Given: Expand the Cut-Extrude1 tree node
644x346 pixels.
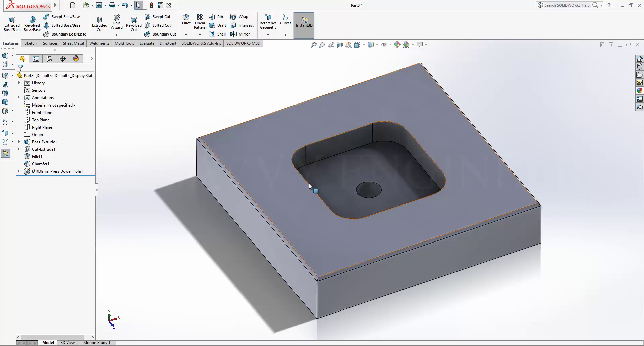Looking at the screenshot, I should [x=19, y=149].
